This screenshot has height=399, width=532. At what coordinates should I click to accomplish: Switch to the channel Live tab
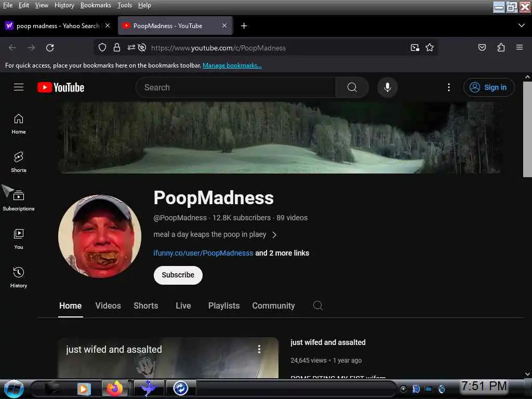pos(183,305)
